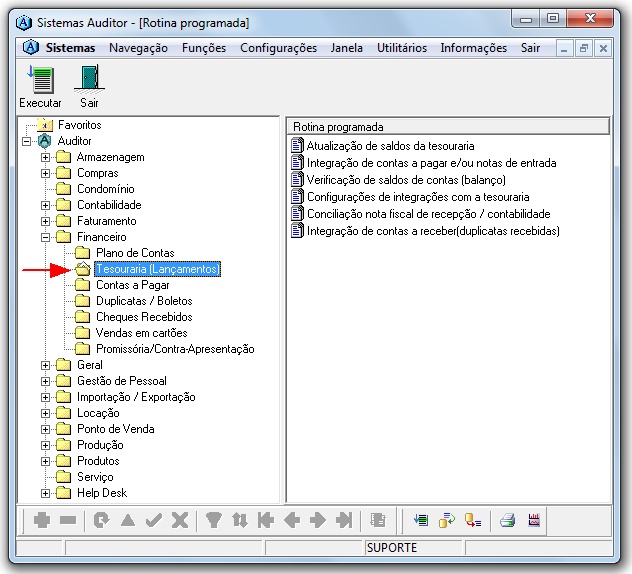
Task: Open the Informações menu
Action: (x=474, y=48)
